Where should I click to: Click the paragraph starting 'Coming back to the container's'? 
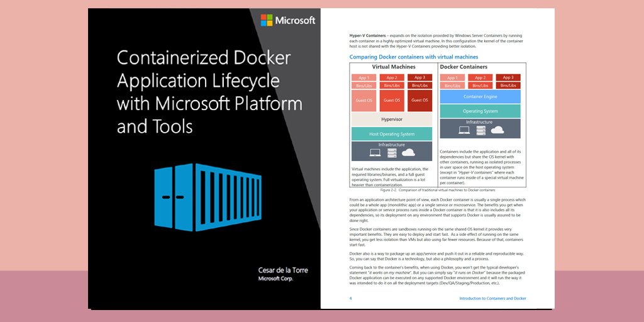pos(435,275)
